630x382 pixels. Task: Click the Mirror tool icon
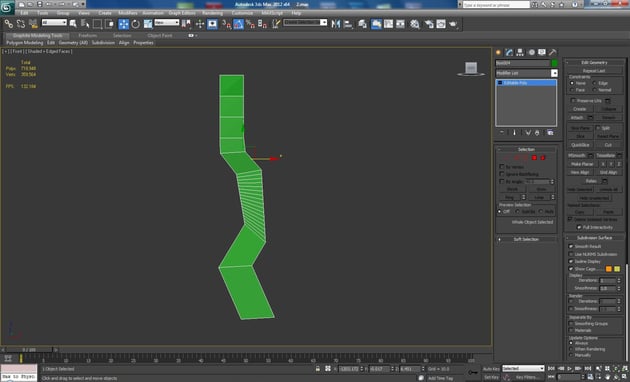pos(336,24)
